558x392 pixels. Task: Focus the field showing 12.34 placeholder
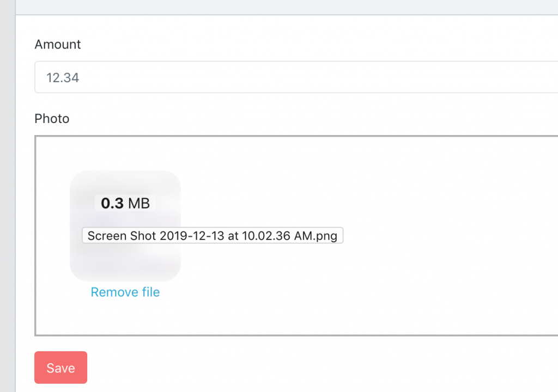click(294, 77)
